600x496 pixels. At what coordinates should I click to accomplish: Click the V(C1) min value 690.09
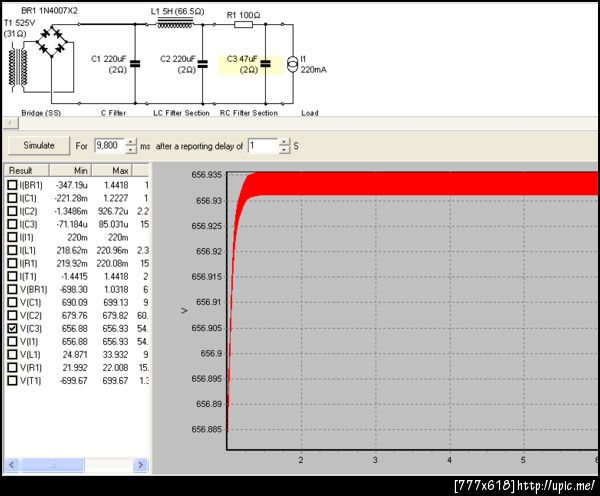pyautogui.click(x=75, y=302)
